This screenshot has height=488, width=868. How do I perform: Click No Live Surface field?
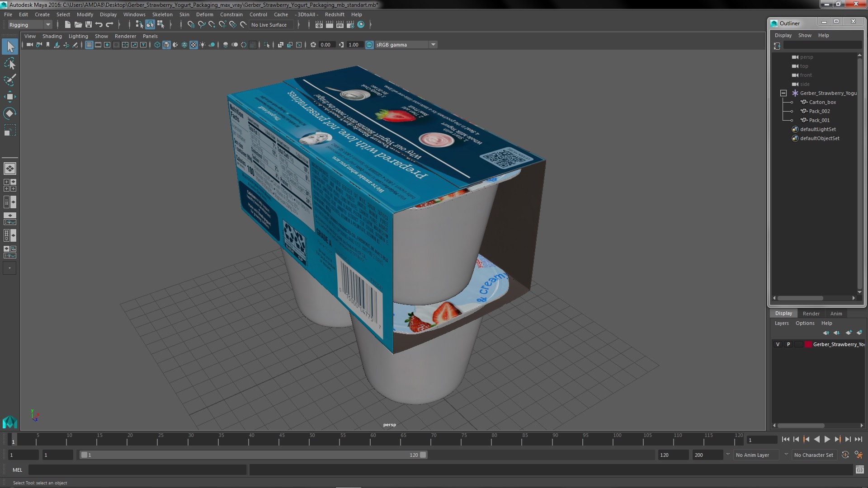271,25
